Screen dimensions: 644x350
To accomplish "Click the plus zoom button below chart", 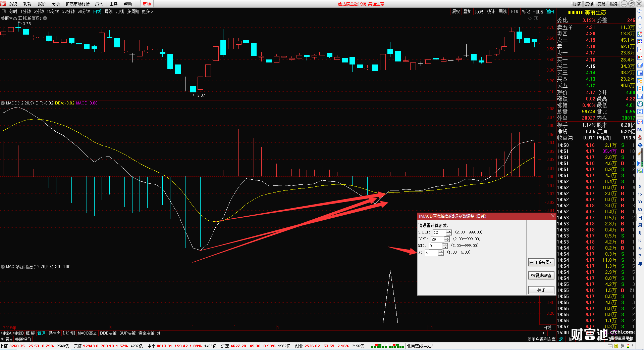I will pos(544,333).
